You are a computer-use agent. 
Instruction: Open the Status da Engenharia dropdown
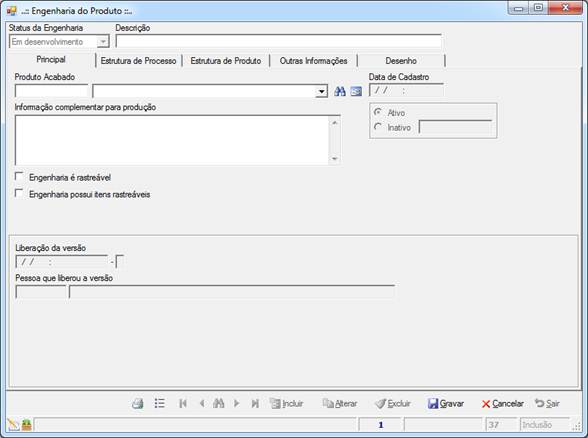pyautogui.click(x=102, y=42)
